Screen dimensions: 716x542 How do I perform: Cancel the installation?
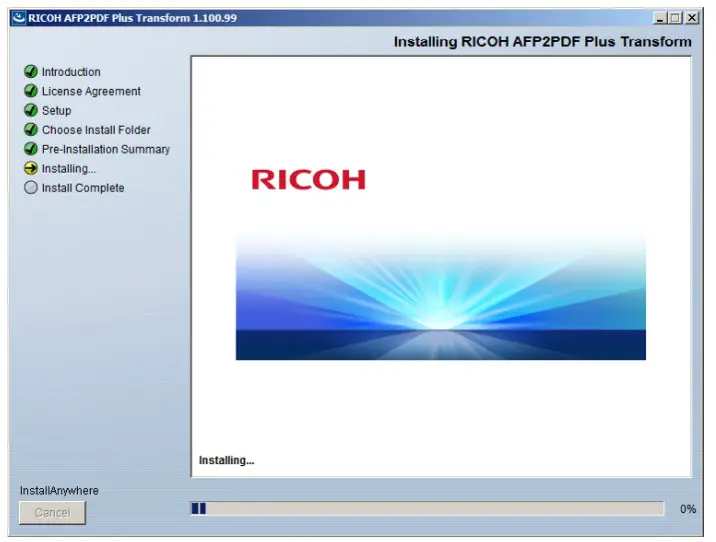click(x=53, y=512)
